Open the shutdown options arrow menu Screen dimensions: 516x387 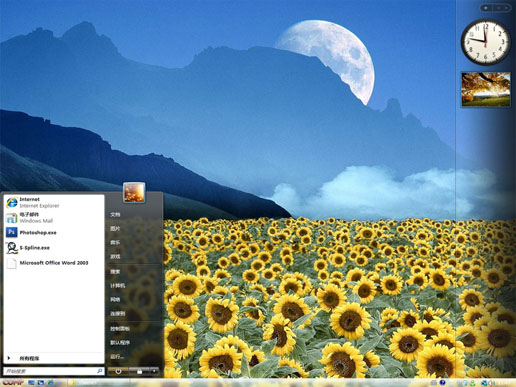(x=154, y=371)
